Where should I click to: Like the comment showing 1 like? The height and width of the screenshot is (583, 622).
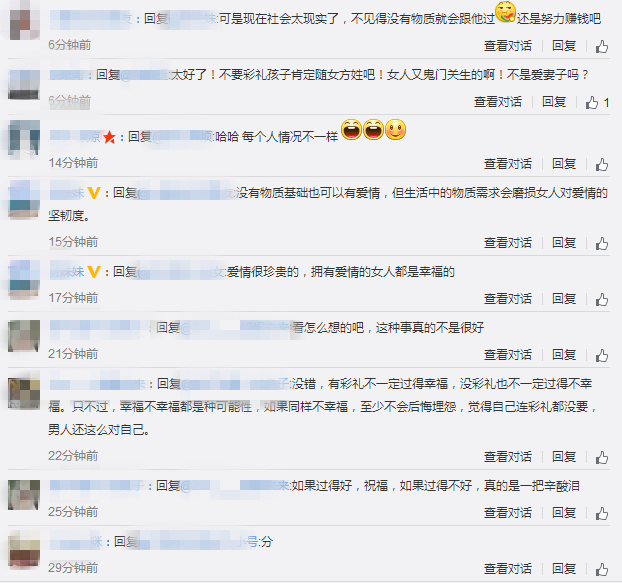point(592,102)
